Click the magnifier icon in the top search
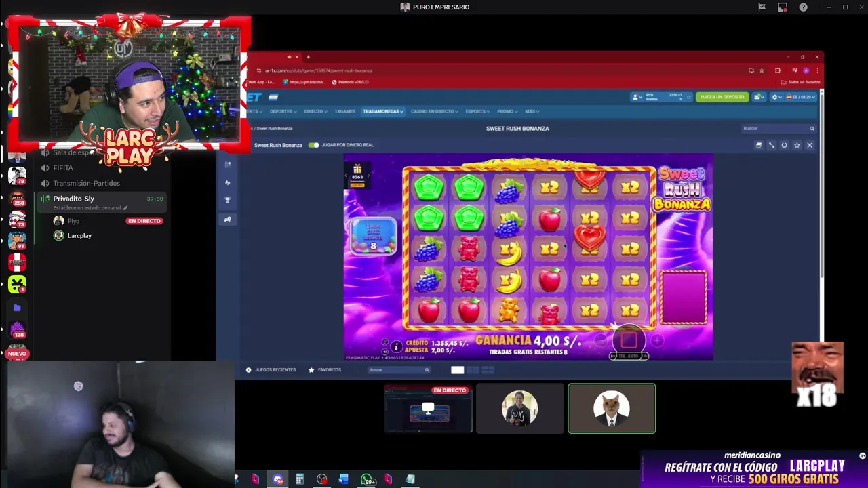The height and width of the screenshot is (488, 868). tap(812, 128)
